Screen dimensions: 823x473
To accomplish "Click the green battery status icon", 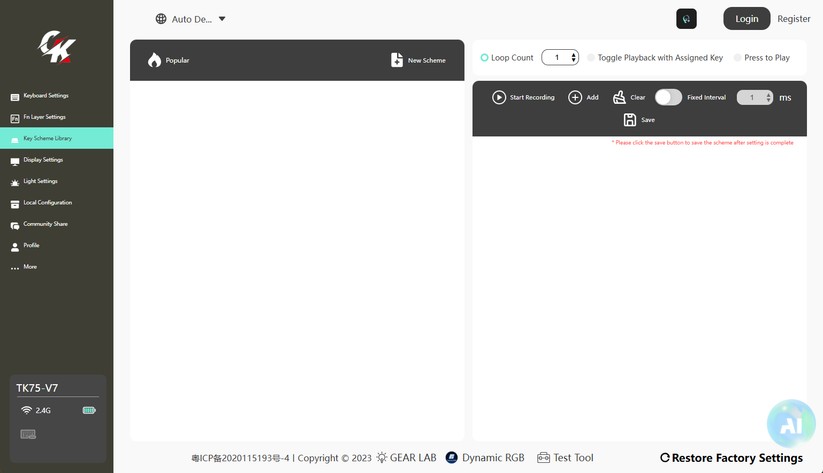I will click(89, 410).
